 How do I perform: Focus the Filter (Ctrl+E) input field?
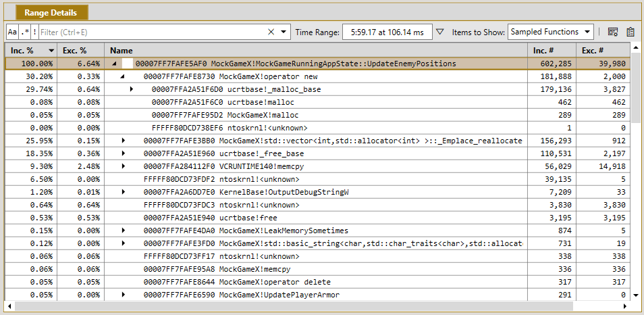(x=152, y=32)
